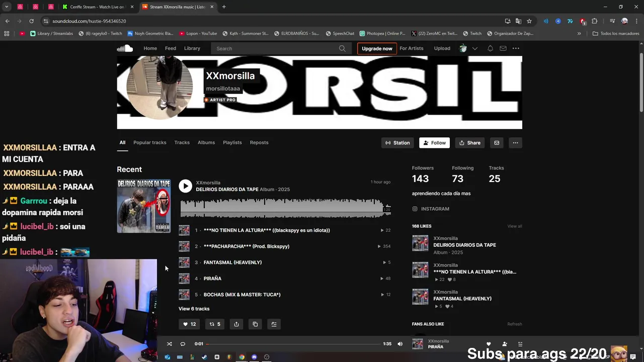Open Chrome from the taskbar
Viewport: 644px width, 362px height.
(242, 357)
